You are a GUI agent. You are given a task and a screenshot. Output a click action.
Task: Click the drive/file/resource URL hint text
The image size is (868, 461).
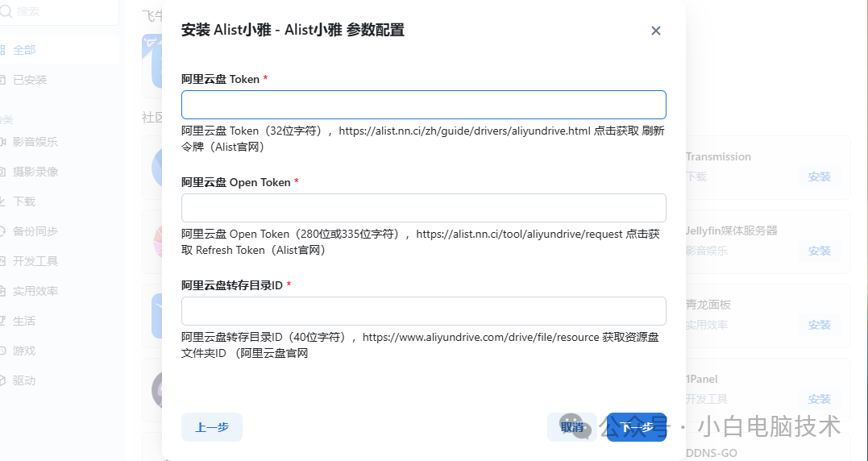[x=481, y=337]
